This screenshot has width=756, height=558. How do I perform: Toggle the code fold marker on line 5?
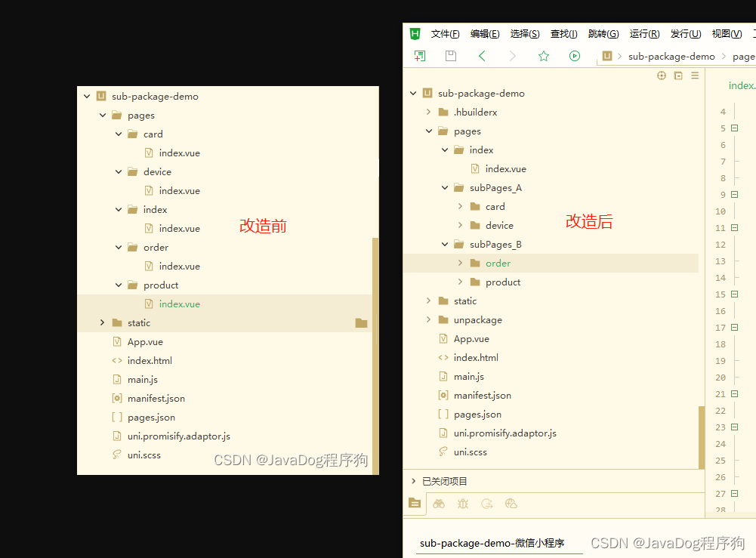[733, 128]
